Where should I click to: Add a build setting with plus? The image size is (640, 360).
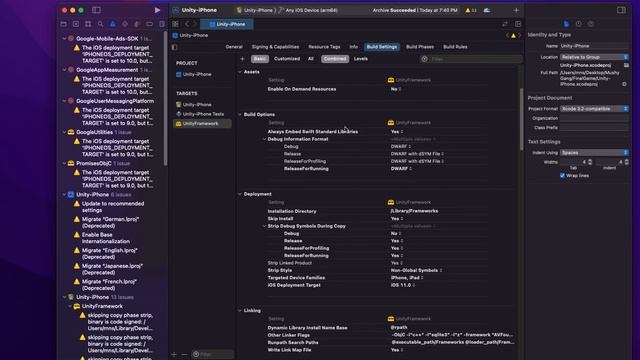tap(242, 59)
